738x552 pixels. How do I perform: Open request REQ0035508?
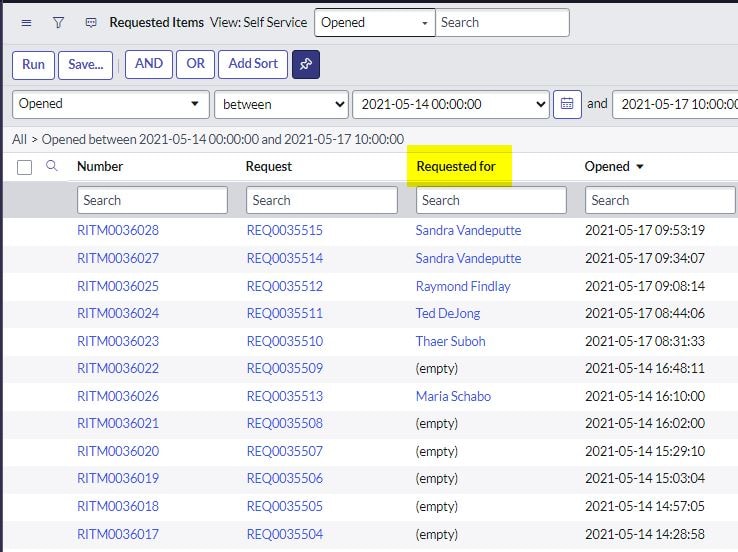pyautogui.click(x=285, y=424)
